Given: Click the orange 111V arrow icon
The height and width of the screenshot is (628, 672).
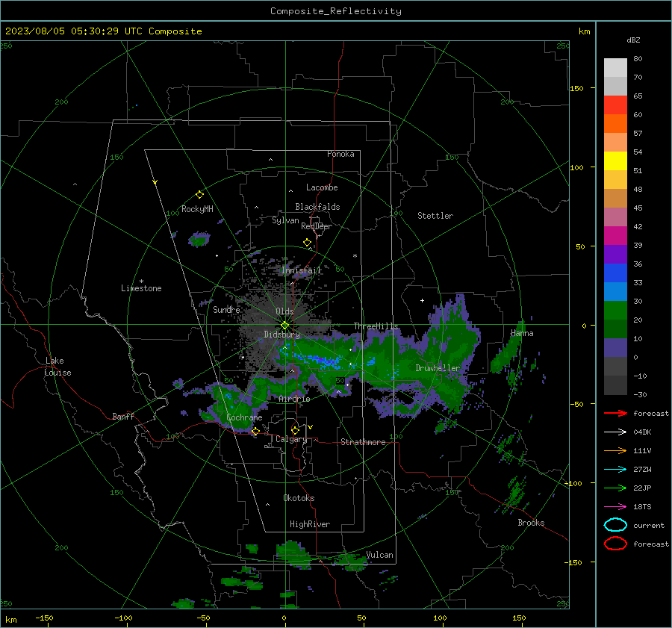Looking at the screenshot, I should pos(615,450).
